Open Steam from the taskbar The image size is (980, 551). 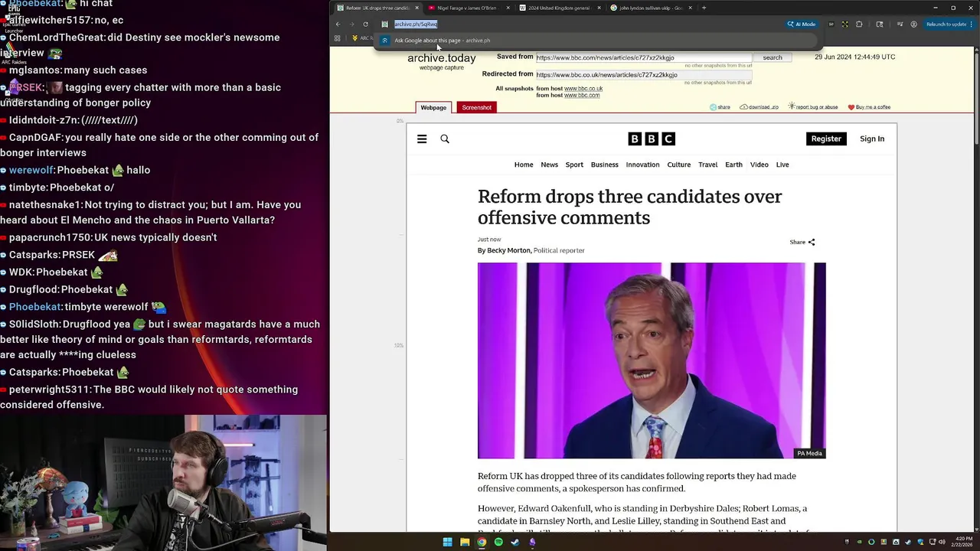coord(515,543)
